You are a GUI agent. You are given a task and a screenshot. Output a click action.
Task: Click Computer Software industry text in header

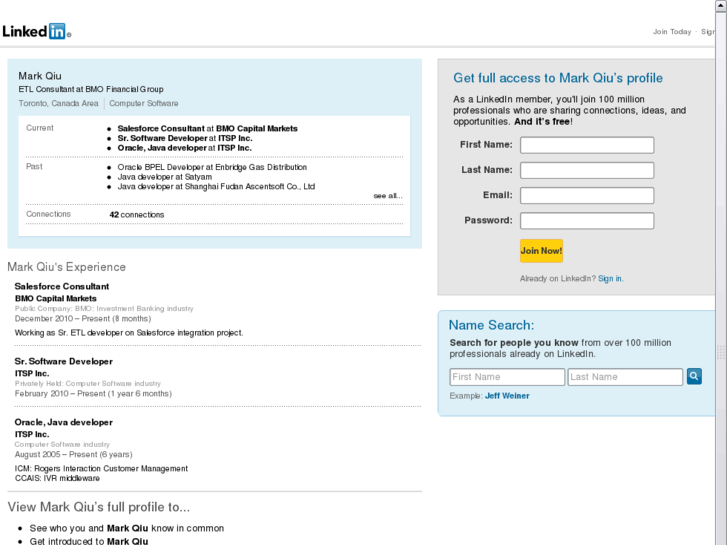(144, 103)
